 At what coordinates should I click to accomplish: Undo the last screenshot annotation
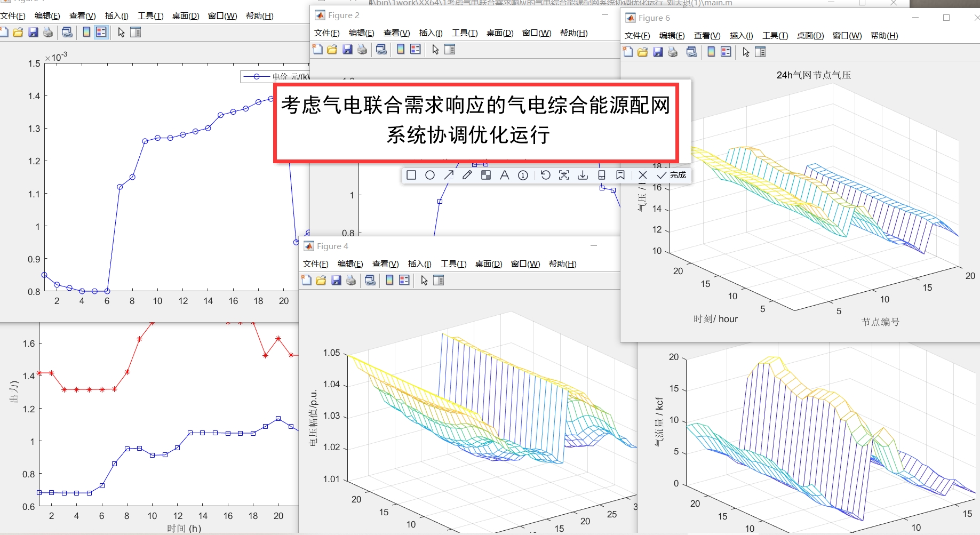point(545,175)
